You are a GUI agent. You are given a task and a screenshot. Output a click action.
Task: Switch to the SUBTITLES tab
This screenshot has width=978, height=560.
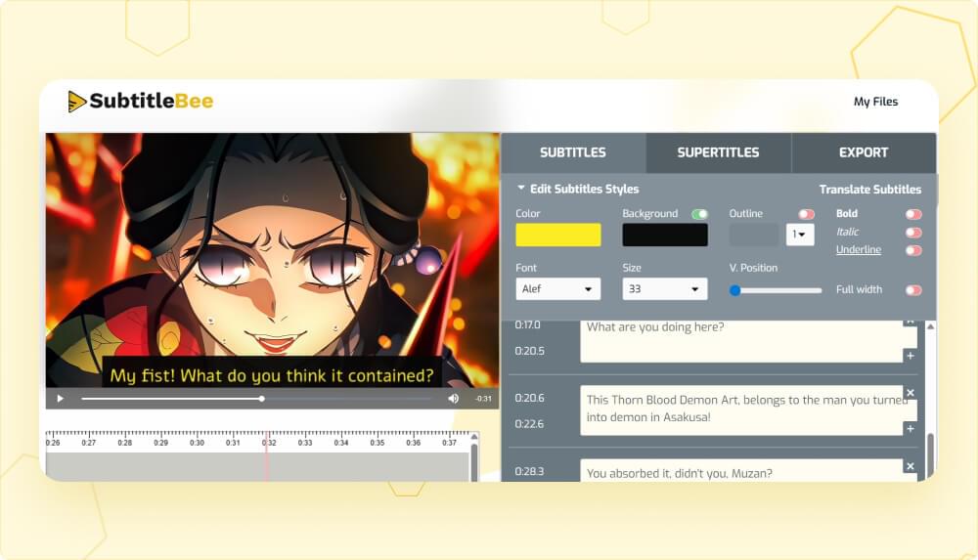coord(572,152)
